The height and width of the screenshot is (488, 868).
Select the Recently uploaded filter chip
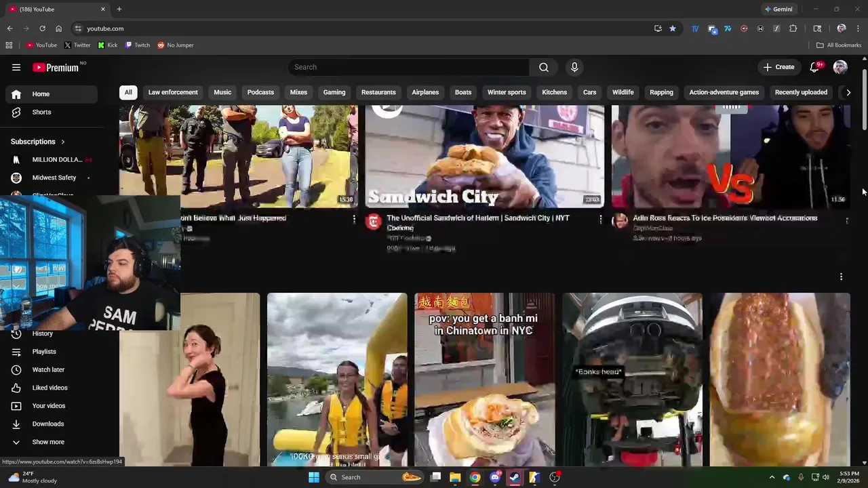[801, 92]
